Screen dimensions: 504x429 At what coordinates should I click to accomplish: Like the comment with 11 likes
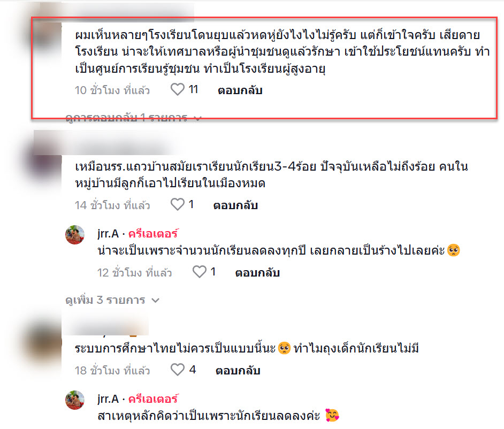(x=178, y=89)
